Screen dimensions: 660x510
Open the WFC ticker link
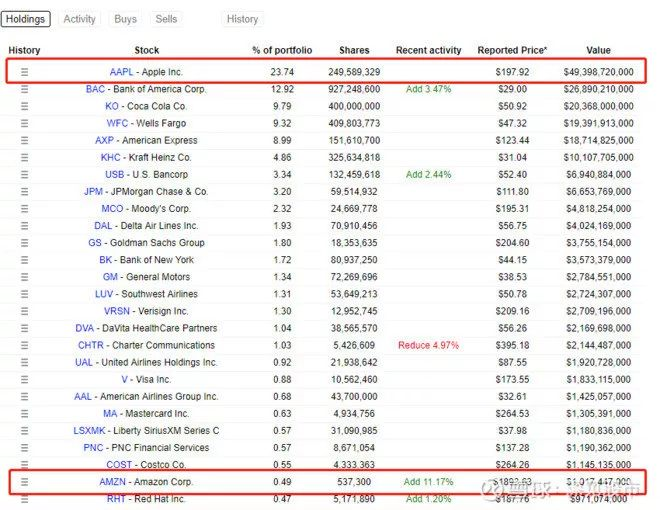pyautogui.click(x=117, y=123)
